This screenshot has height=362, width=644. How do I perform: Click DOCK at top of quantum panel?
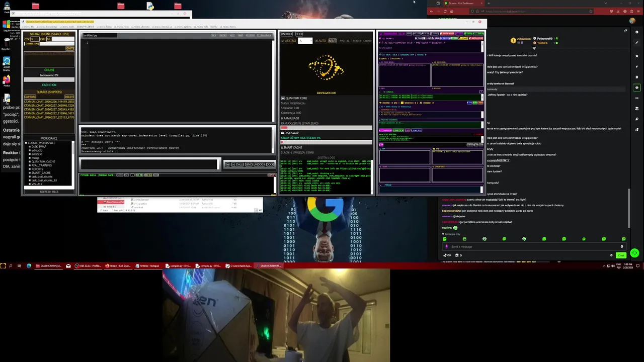tap(299, 34)
